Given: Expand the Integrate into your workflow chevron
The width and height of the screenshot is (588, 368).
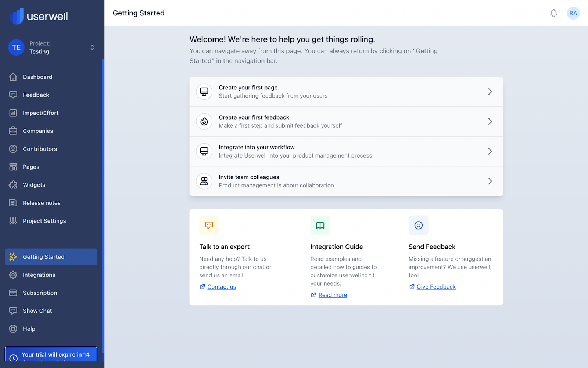Looking at the screenshot, I should click(490, 151).
